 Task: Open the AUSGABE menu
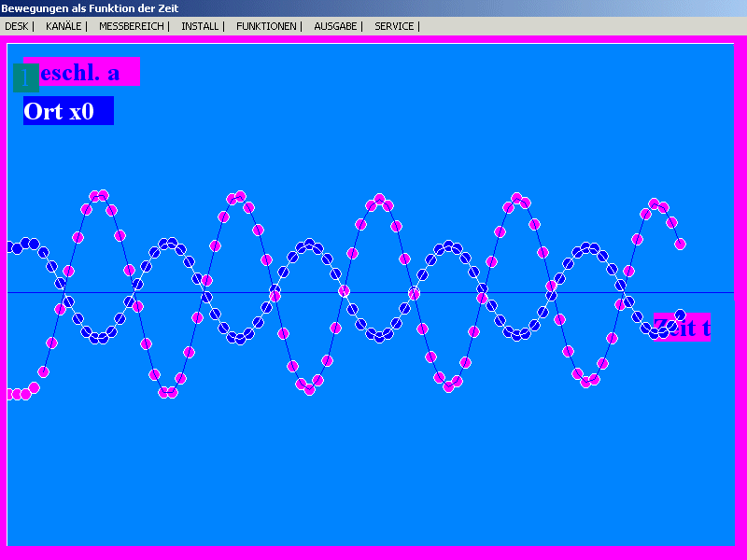click(335, 26)
